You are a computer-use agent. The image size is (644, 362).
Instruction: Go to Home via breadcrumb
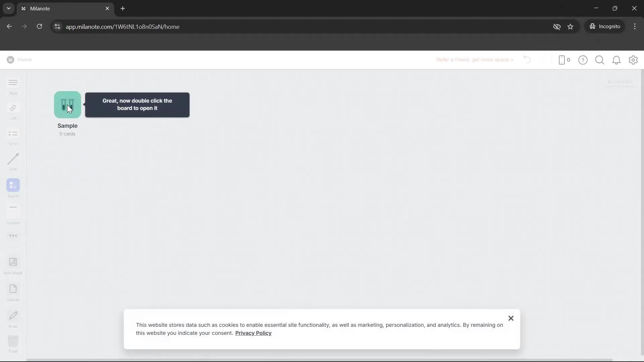point(25,60)
